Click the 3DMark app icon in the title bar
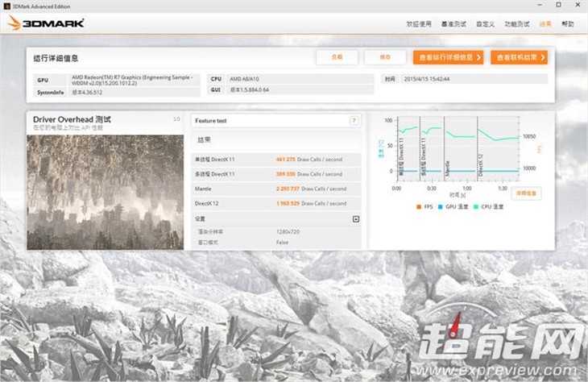 6,6
